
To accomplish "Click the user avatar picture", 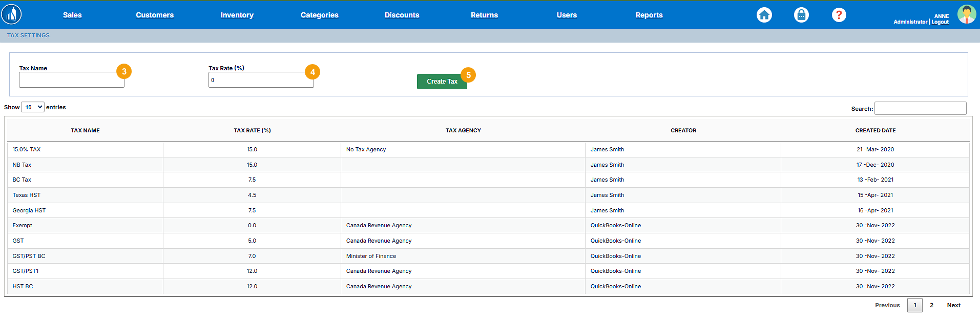I will point(966,14).
